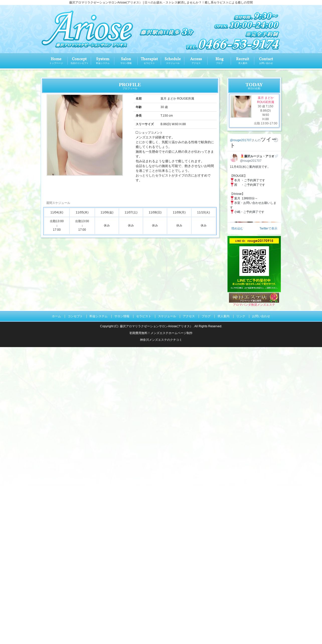Open 初期費用無料！メンズエステホームページ制作 link

click(161, 333)
